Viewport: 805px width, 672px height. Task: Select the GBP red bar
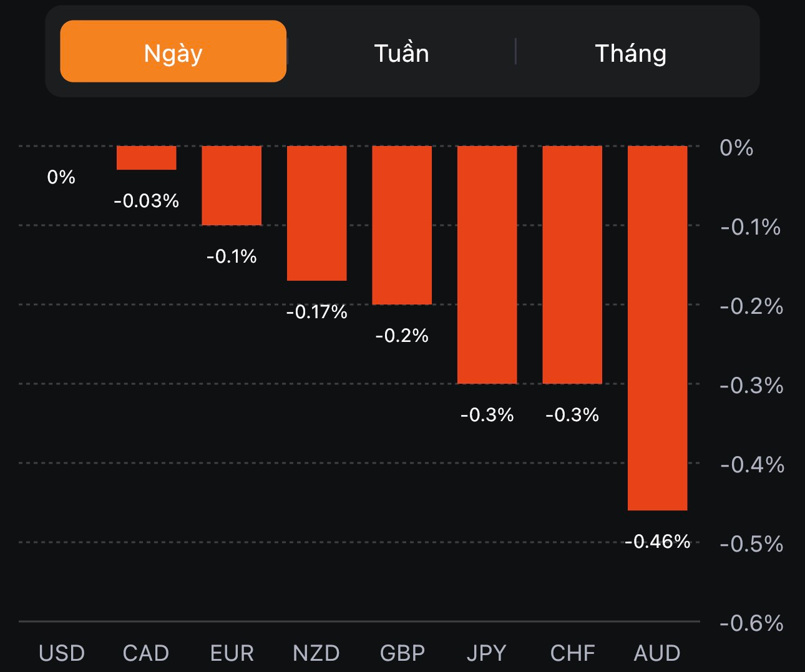point(402,225)
